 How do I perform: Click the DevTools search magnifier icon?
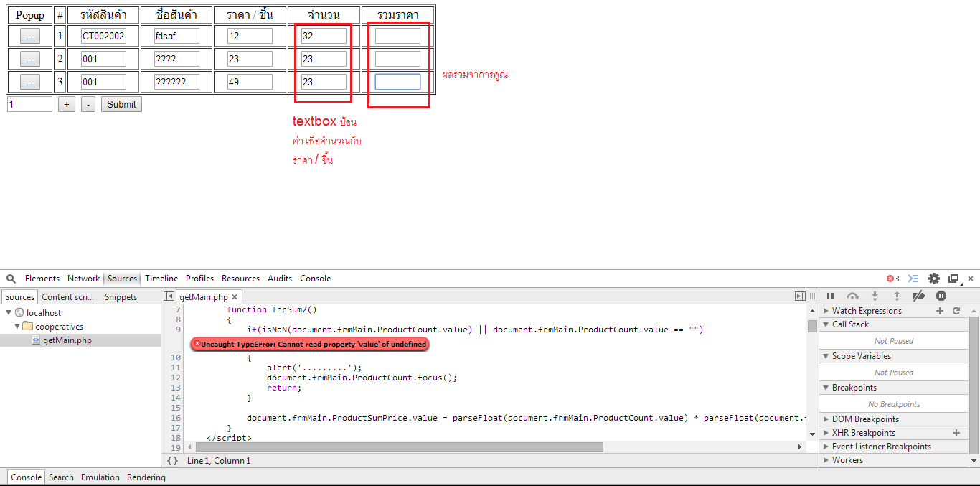pyautogui.click(x=11, y=279)
